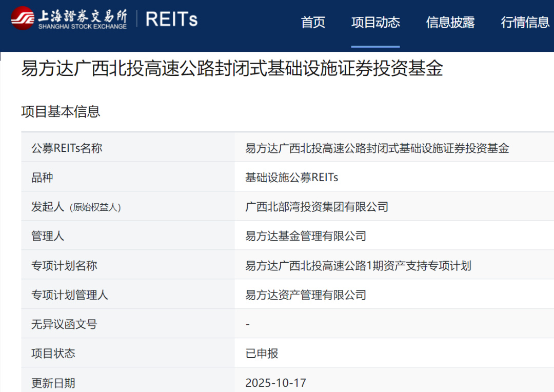Select the 基础设施公募REITs value
Viewport: 554px width, 392px height.
(291, 177)
